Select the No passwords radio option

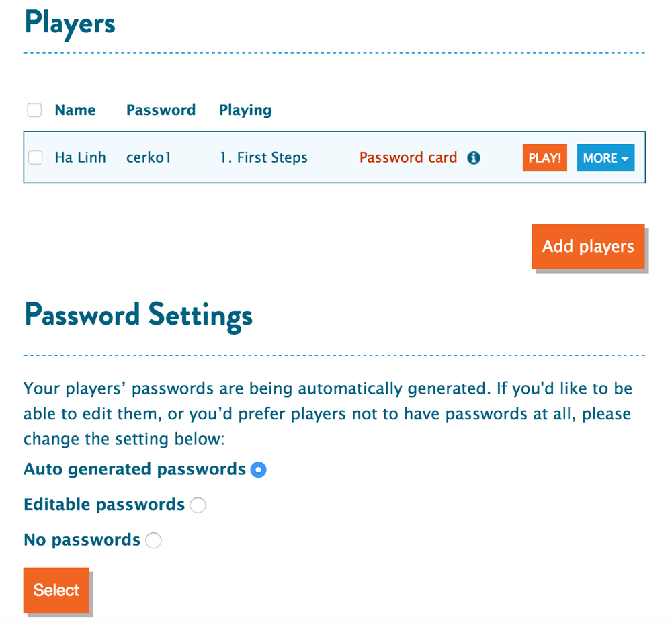pyautogui.click(x=153, y=540)
